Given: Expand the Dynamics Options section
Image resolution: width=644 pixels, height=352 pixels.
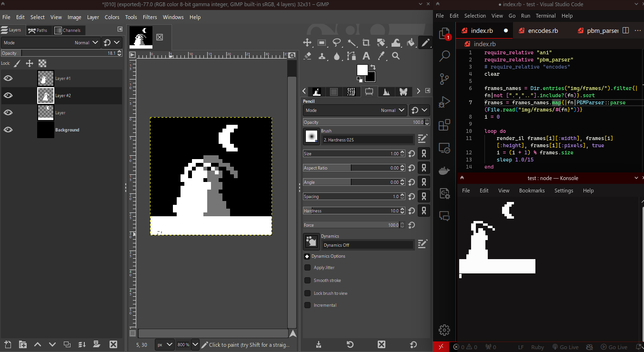Looking at the screenshot, I should pos(307,256).
